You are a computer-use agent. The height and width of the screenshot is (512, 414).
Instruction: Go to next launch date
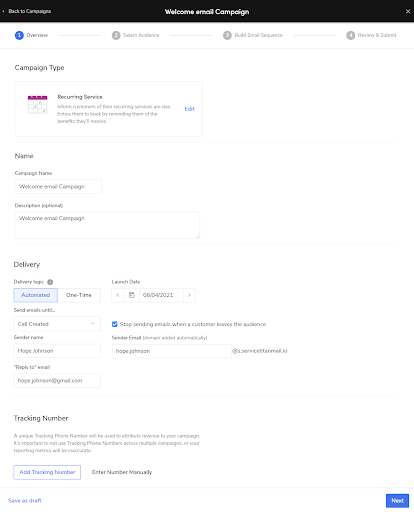[x=189, y=295]
